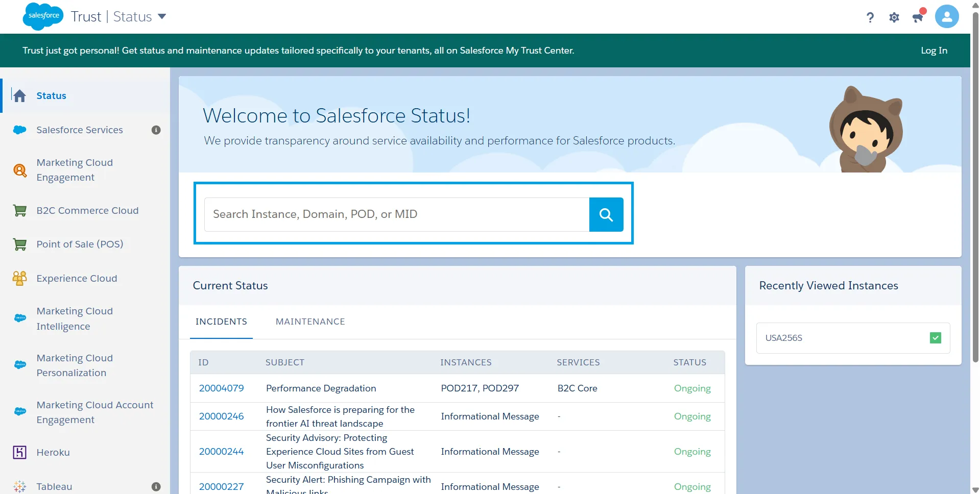Click the Point of Sale cart icon
Screen dimensions: 980x494
(x=20, y=244)
